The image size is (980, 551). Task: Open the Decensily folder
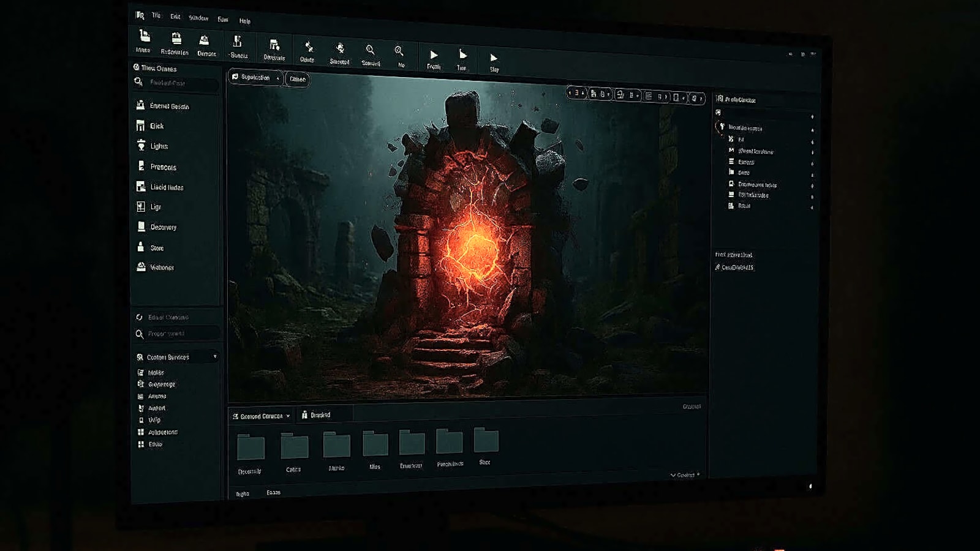pyautogui.click(x=250, y=454)
